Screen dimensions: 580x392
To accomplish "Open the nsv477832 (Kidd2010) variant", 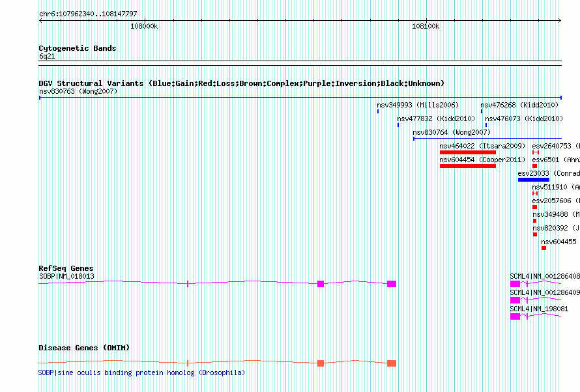I will coord(436,119).
